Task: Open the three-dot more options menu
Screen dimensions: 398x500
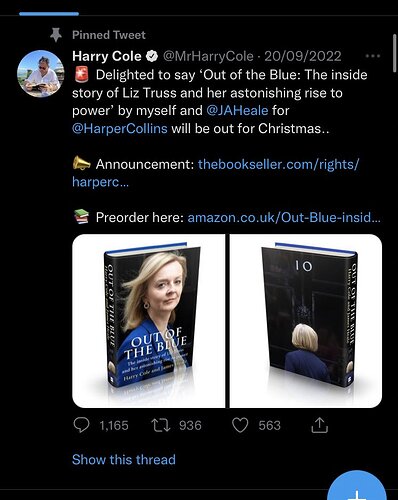Action: click(x=373, y=56)
